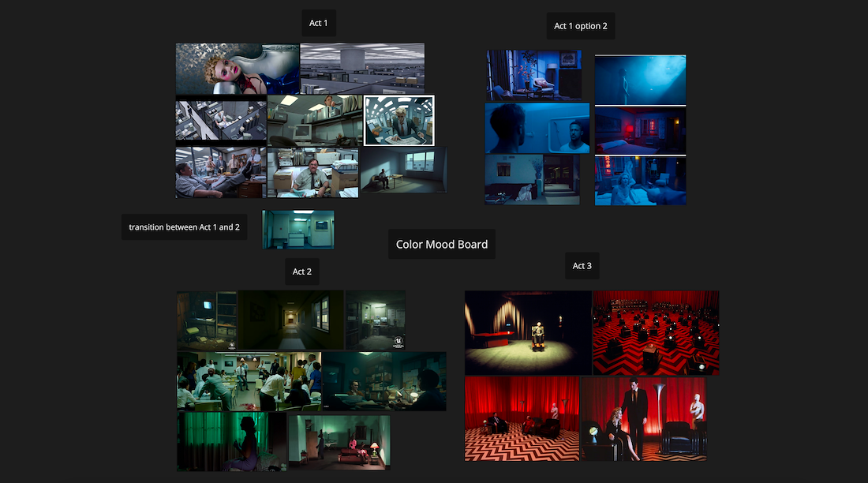Open the wide gray office cubicle floor image
The width and height of the screenshot is (868, 483).
tap(363, 69)
